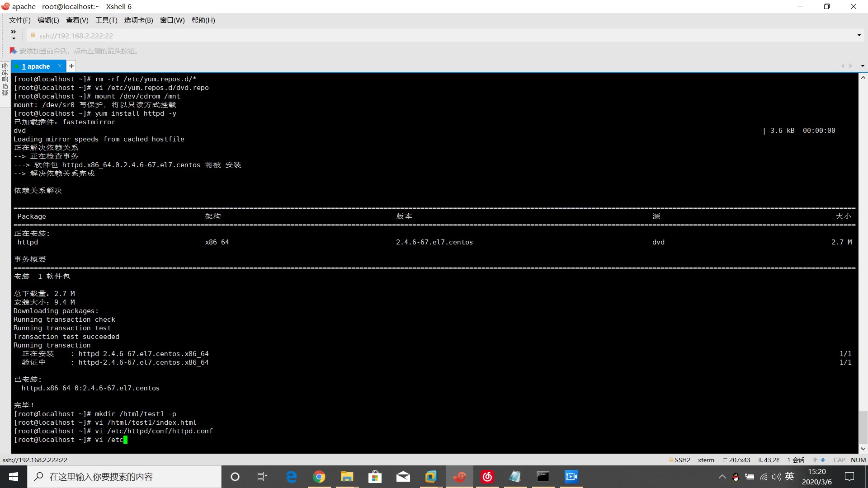Open Xshell icon in the taskbar

[x=459, y=477]
